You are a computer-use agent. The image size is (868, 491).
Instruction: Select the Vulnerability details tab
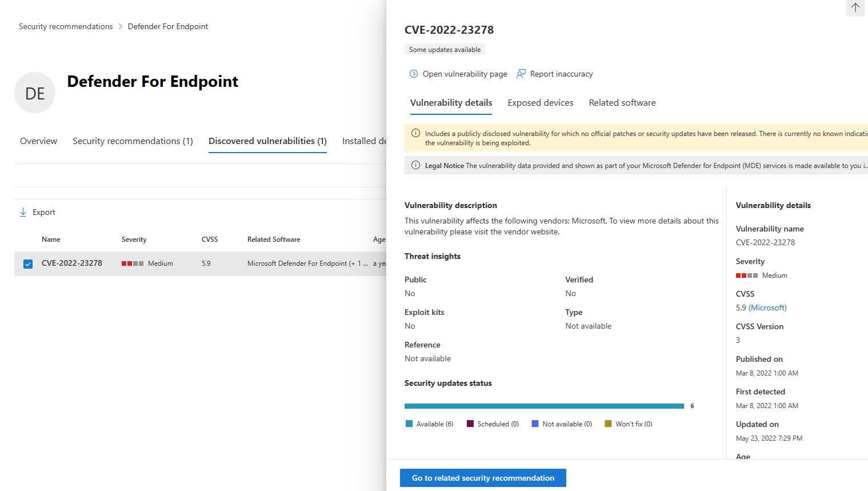point(451,103)
